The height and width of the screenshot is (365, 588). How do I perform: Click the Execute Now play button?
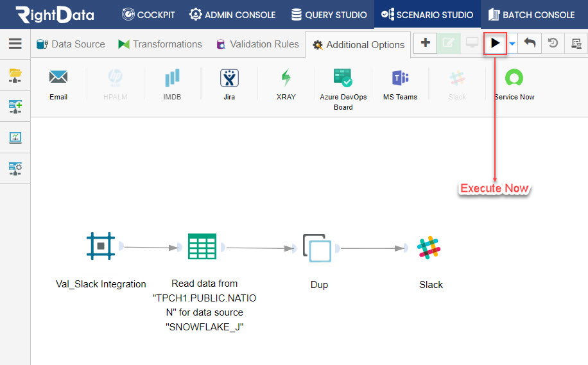click(x=495, y=44)
